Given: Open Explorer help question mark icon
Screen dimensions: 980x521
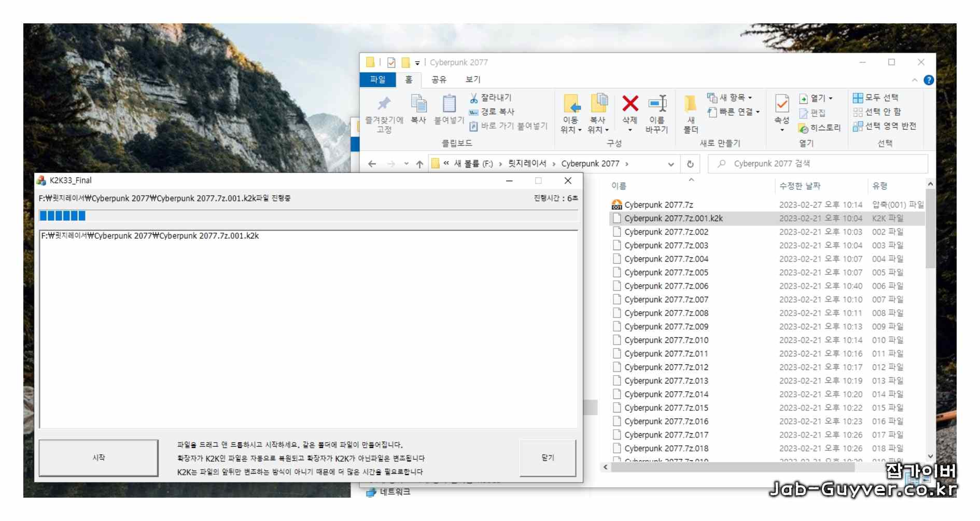Looking at the screenshot, I should [x=929, y=80].
